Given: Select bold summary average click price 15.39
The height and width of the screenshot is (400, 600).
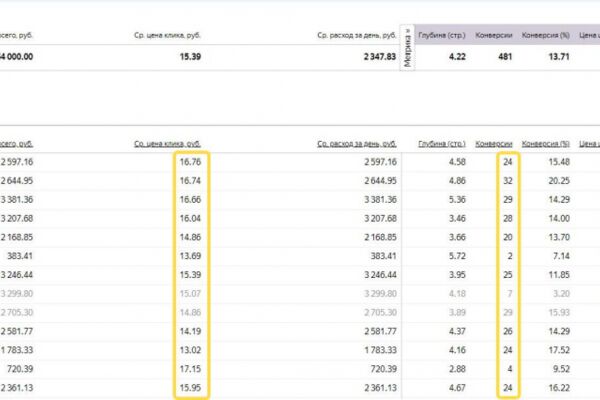Looking at the screenshot, I should click(x=190, y=57).
